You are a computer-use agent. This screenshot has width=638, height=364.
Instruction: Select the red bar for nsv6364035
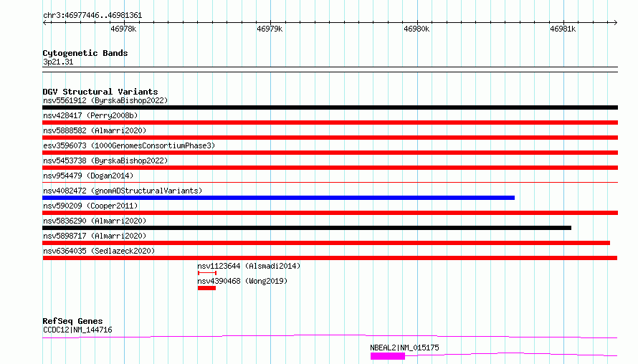(x=330, y=258)
